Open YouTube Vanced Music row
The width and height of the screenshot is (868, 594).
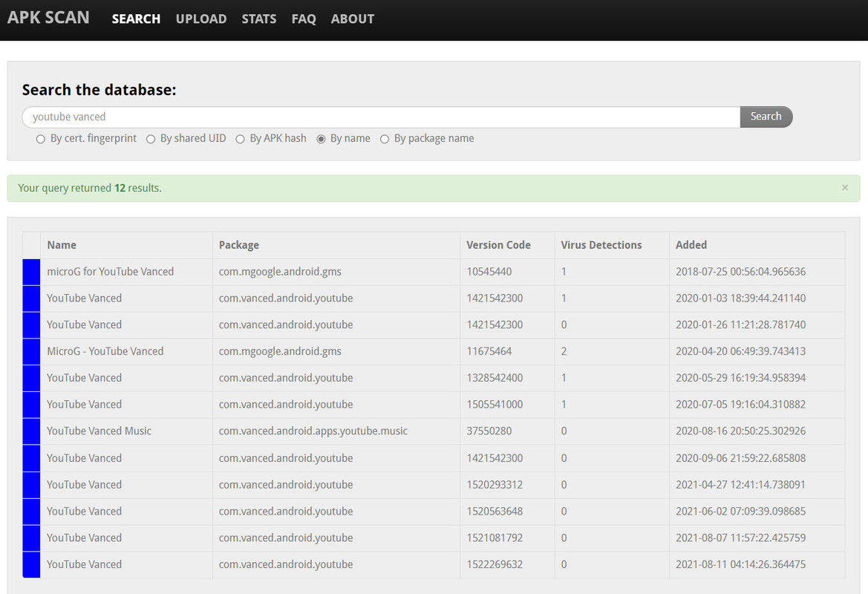pyautogui.click(x=434, y=431)
